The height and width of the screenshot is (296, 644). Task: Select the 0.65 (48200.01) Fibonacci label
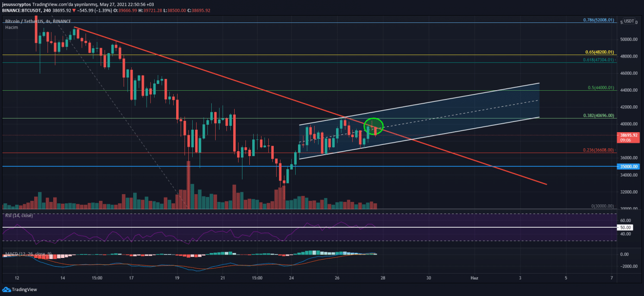[600, 52]
